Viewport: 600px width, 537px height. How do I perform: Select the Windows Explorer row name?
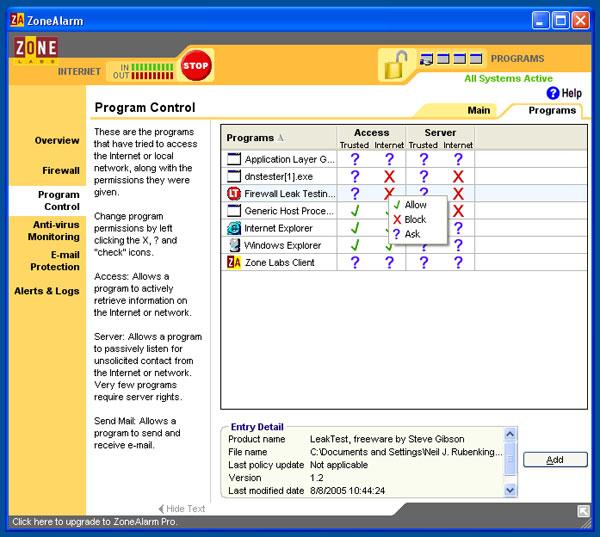point(282,245)
